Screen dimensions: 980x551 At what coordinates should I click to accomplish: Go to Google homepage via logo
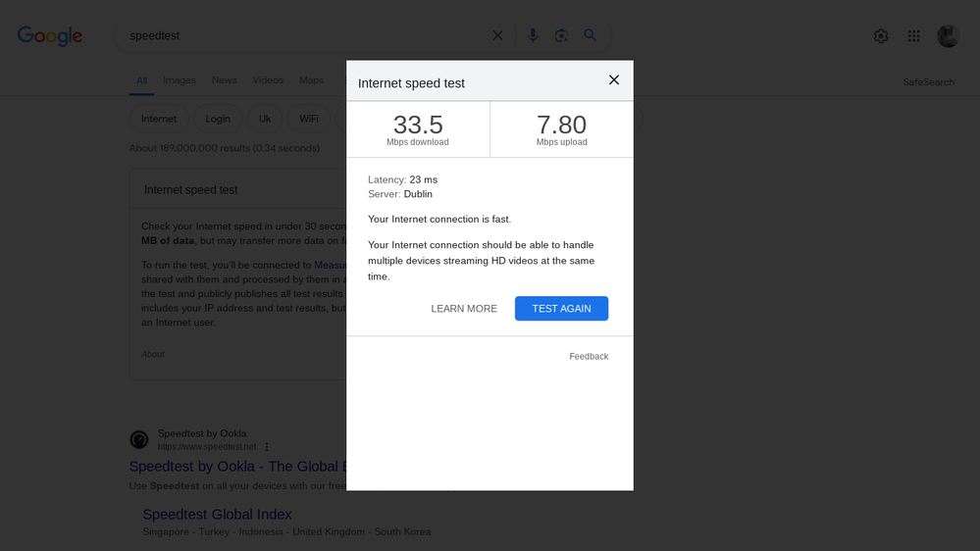pos(50,36)
